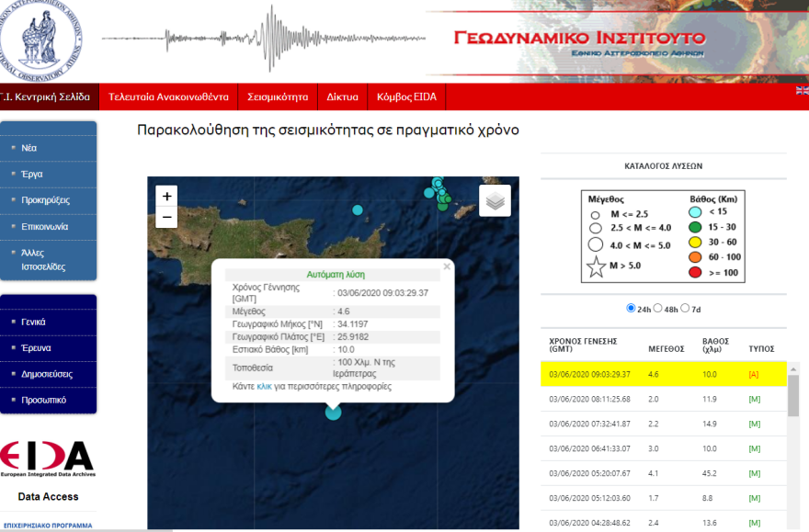
Task: Select the highlighted yellow earthquake table row
Action: click(x=662, y=376)
